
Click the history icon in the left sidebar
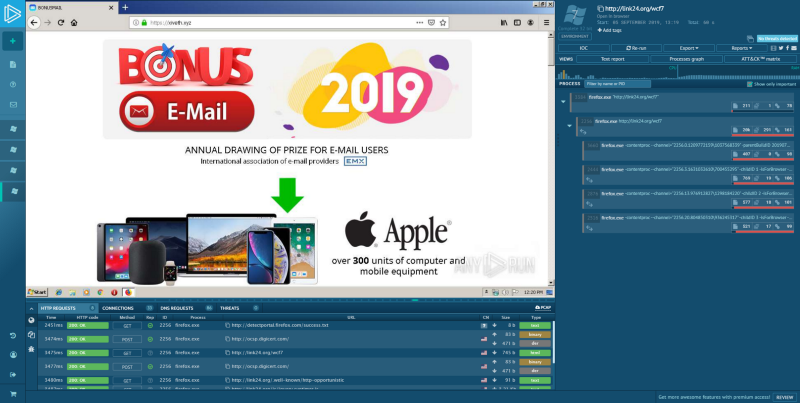coord(13,335)
